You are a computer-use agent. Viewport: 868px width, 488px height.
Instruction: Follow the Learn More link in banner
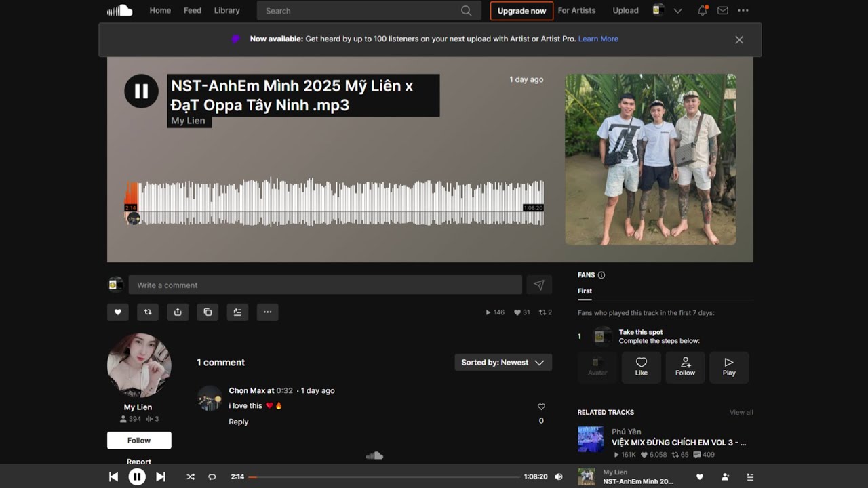click(x=598, y=39)
